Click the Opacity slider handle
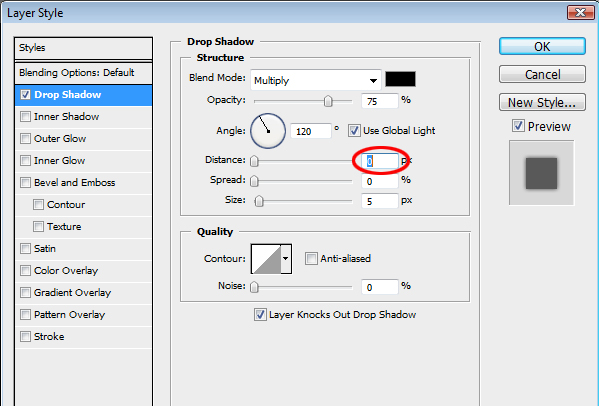The width and height of the screenshot is (599, 406). tap(328, 101)
